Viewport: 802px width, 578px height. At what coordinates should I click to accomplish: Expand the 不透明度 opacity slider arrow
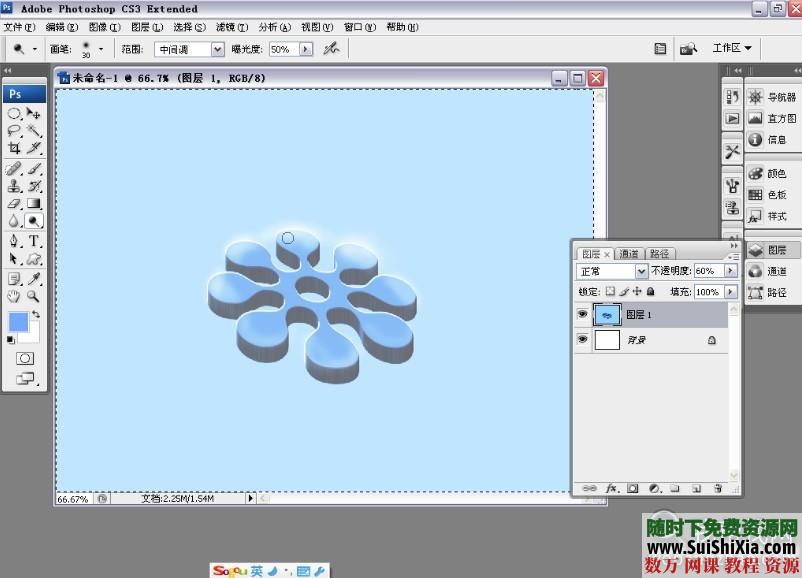(730, 271)
